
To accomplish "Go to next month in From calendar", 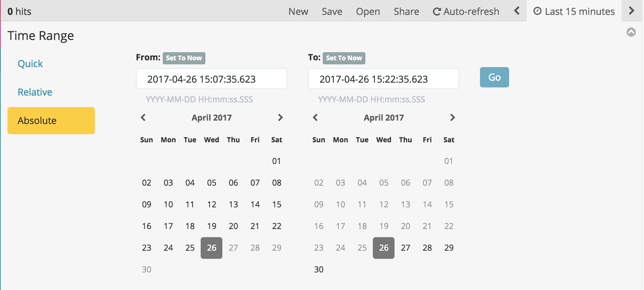I will tap(280, 118).
